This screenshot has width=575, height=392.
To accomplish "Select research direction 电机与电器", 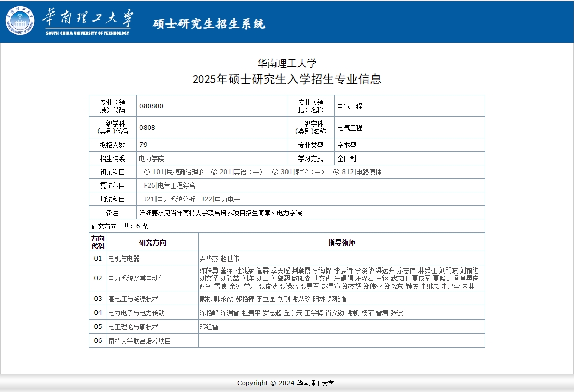I will [x=124, y=259].
